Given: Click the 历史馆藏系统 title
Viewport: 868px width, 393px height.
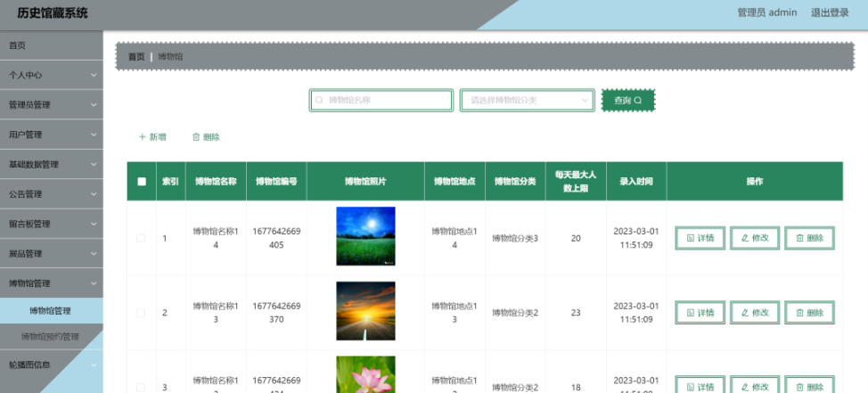Looking at the screenshot, I should coord(52,13).
